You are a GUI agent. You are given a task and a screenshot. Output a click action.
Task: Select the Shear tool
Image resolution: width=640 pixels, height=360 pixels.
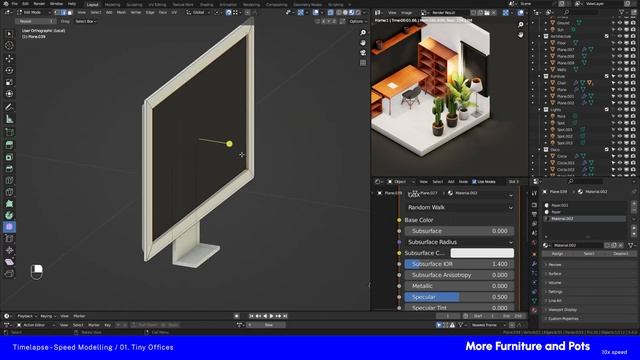(x=9, y=262)
